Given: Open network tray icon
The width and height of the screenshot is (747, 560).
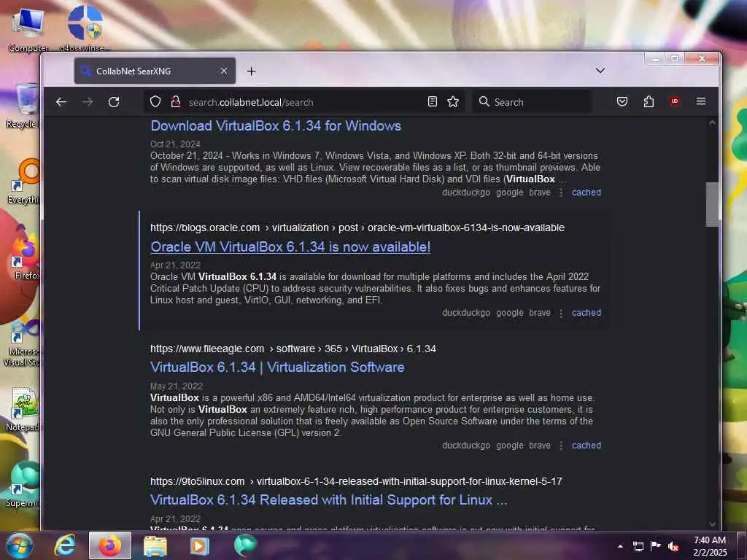Looking at the screenshot, I should tap(638, 547).
